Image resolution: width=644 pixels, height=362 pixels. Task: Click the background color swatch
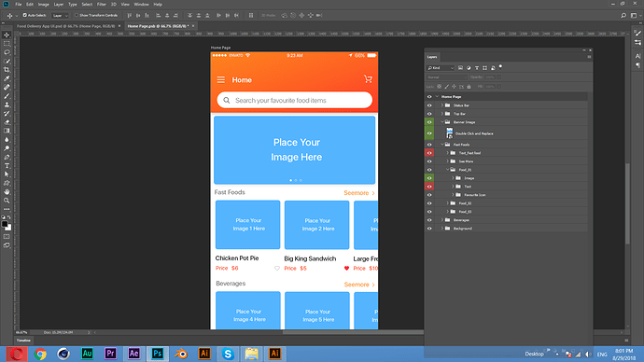8,228
